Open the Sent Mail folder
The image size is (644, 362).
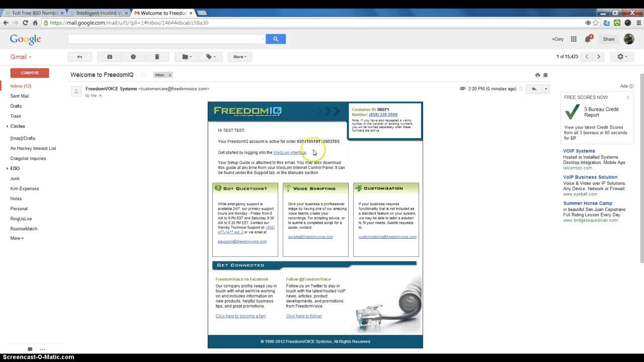[20, 96]
